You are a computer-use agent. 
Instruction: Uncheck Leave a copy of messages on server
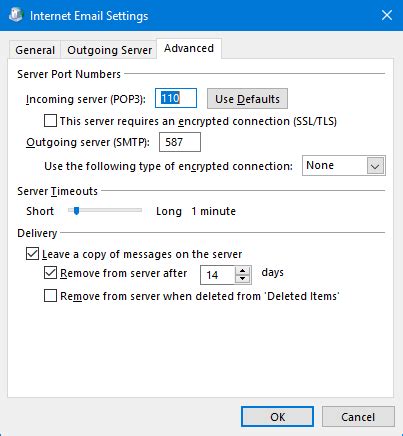(32, 254)
